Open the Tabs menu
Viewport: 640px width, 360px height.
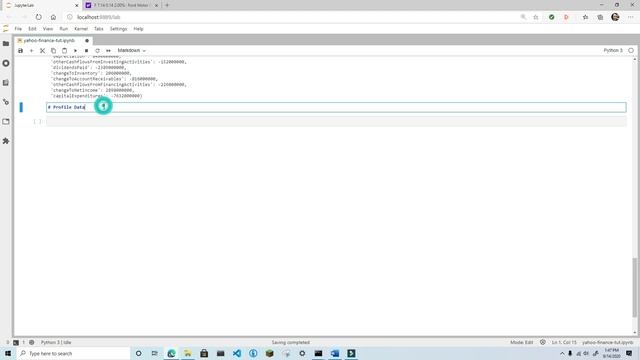99,29
